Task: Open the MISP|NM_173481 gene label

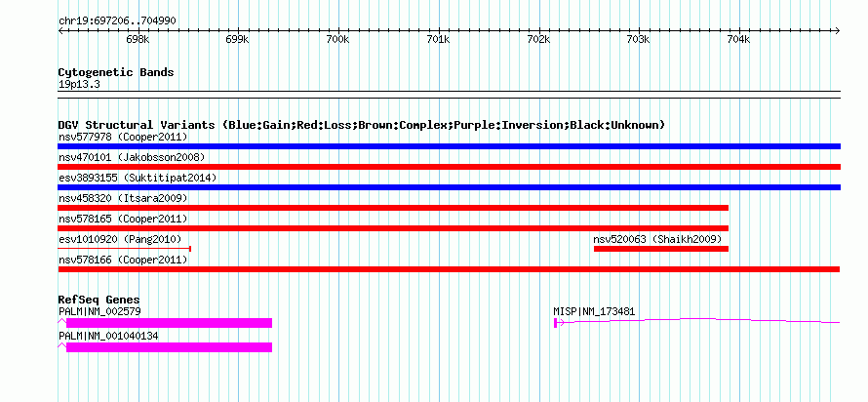Action: [x=594, y=311]
